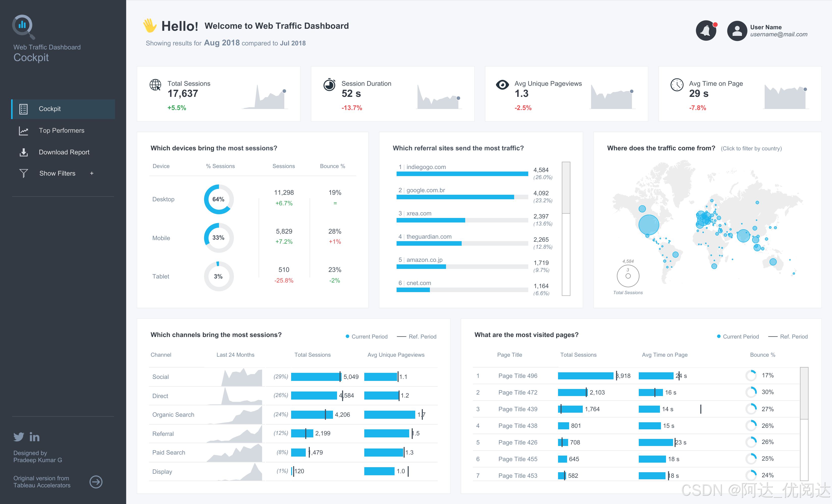
Task: Select the Cockpit menu item
Action: point(50,109)
